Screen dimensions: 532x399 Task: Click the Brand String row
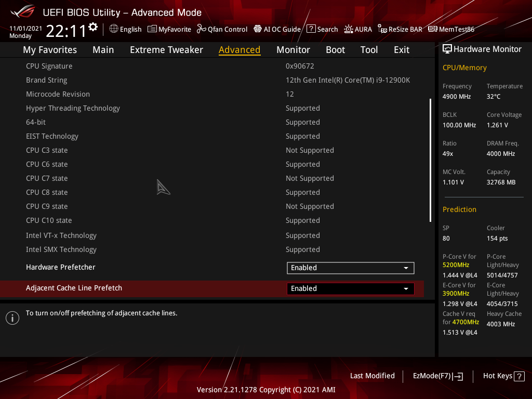[x=212, y=80]
